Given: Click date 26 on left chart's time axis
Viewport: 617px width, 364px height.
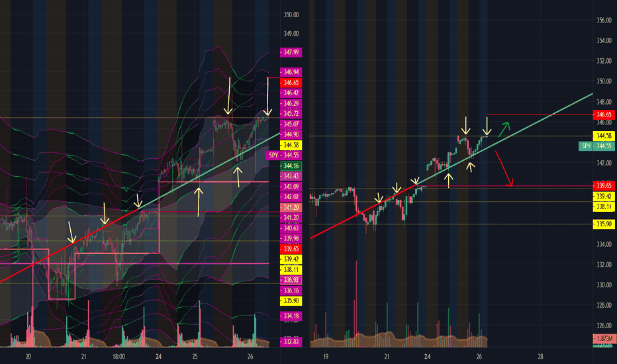Looking at the screenshot, I should click(250, 357).
